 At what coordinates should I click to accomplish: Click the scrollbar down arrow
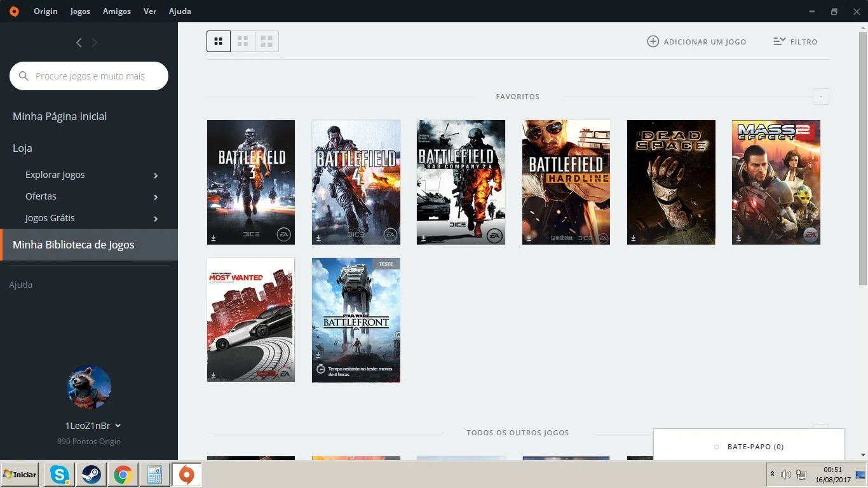(863, 455)
